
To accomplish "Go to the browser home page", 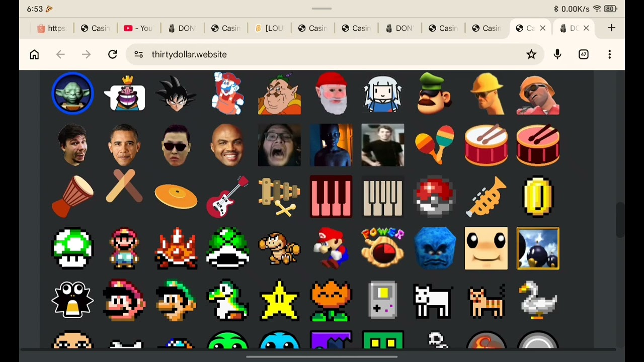I will 34,54.
